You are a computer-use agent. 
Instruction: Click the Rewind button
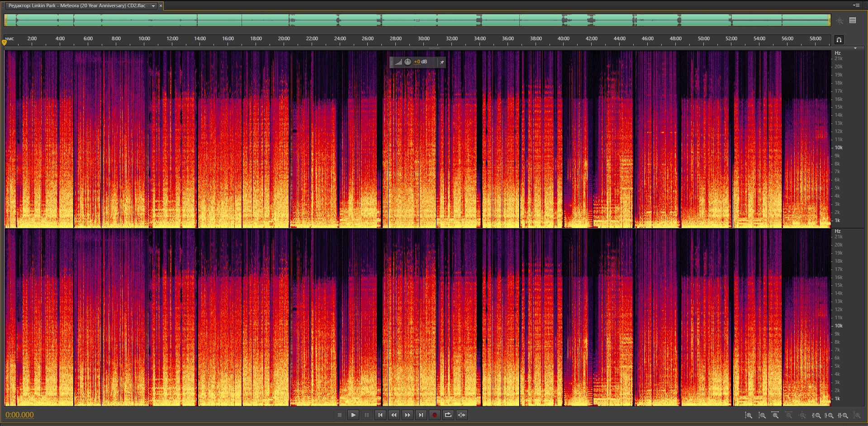[394, 415]
